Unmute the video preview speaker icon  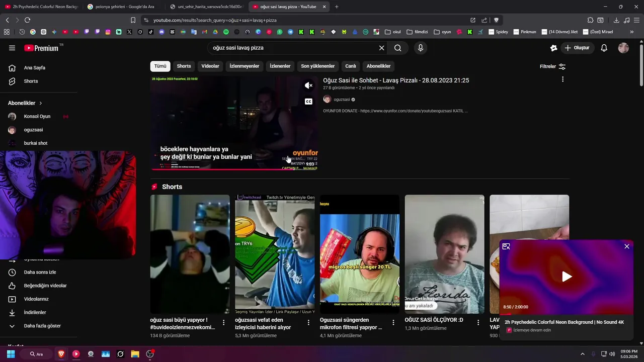click(308, 85)
